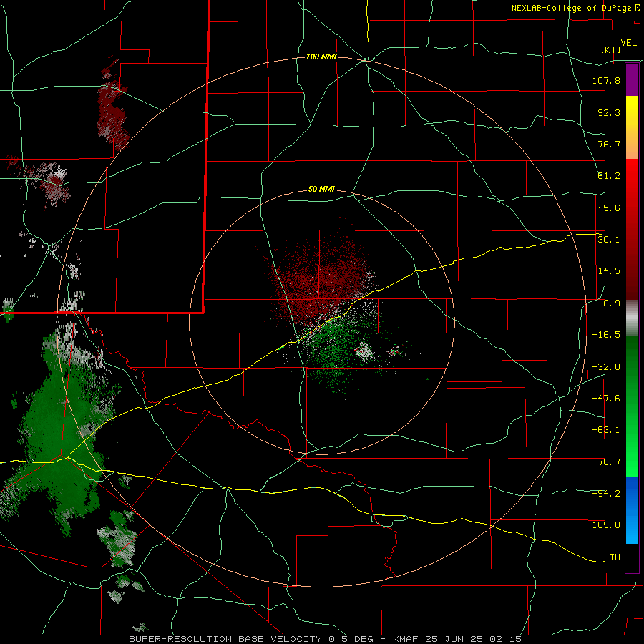Select the -109.8 velocity scale value
644x644 pixels.
[604, 525]
